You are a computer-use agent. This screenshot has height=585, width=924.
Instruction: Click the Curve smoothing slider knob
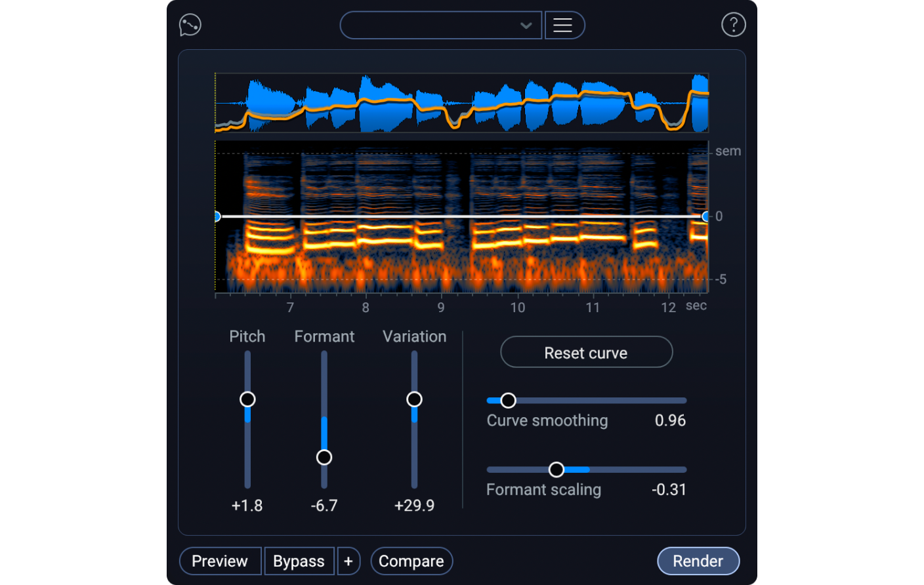click(x=508, y=400)
